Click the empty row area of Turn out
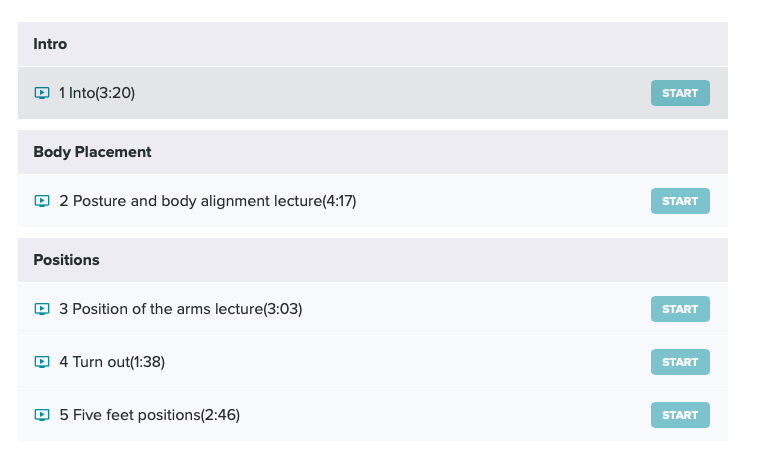The height and width of the screenshot is (458, 760). click(407, 362)
